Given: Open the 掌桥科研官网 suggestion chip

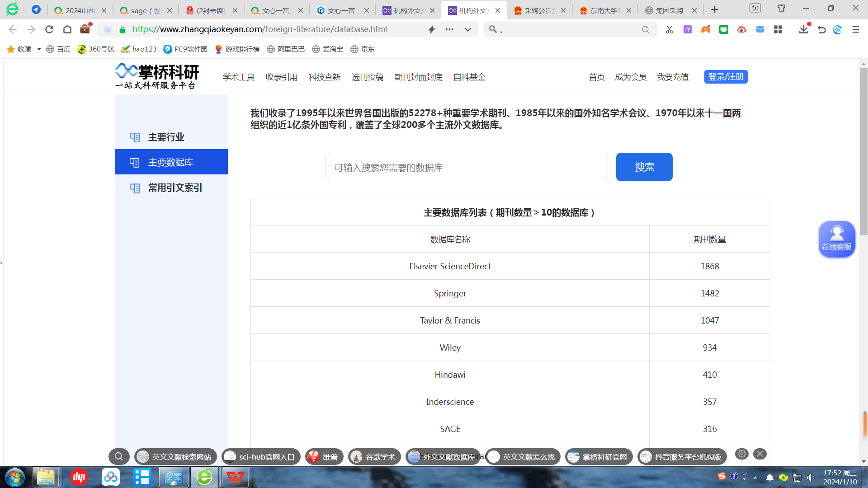Looking at the screenshot, I should coord(599,457).
